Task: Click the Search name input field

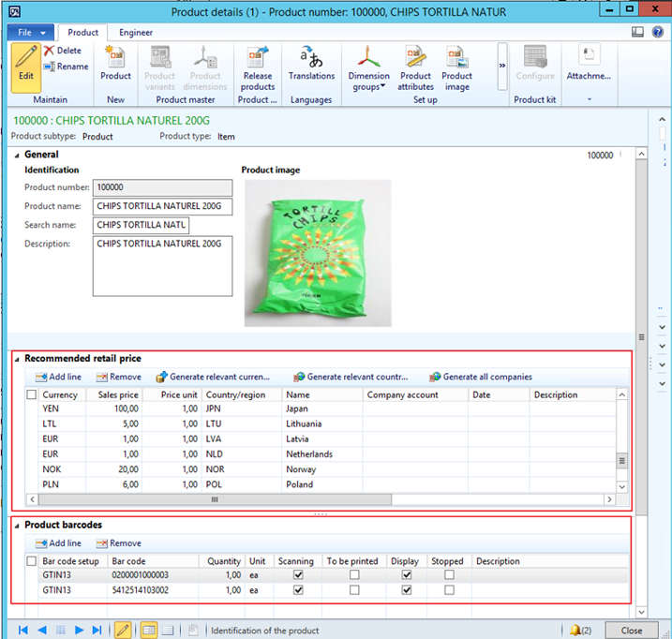Action: [142, 225]
